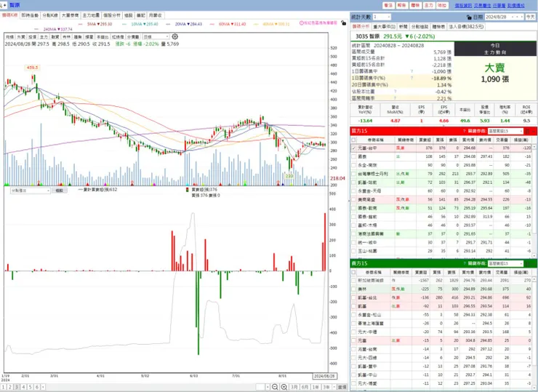Toggle the lock icon beside 日期

click(469, 17)
